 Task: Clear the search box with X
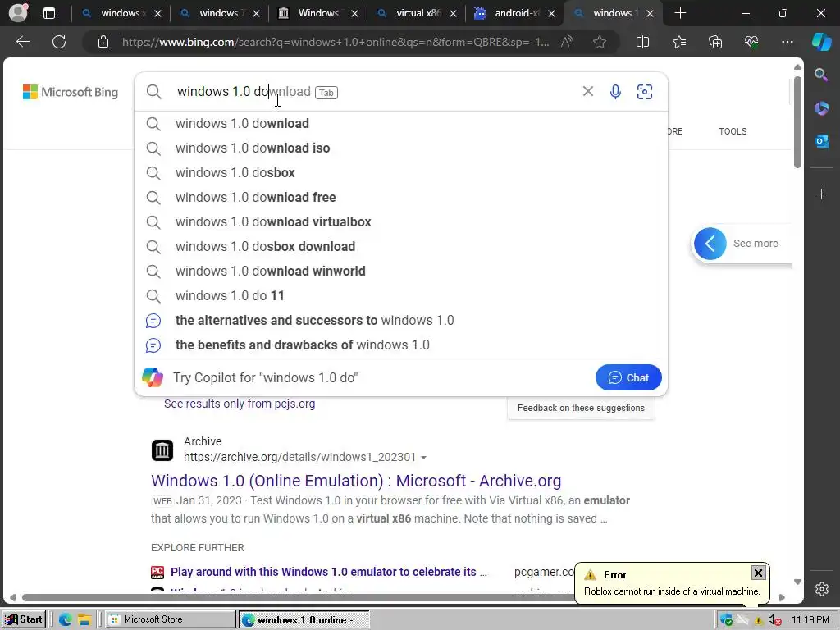click(587, 92)
